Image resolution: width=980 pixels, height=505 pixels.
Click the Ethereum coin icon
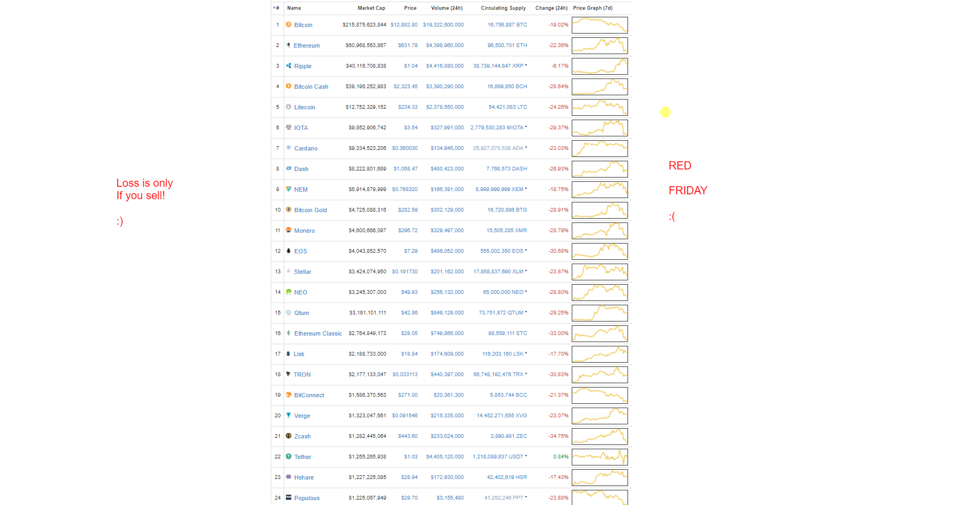(x=289, y=45)
